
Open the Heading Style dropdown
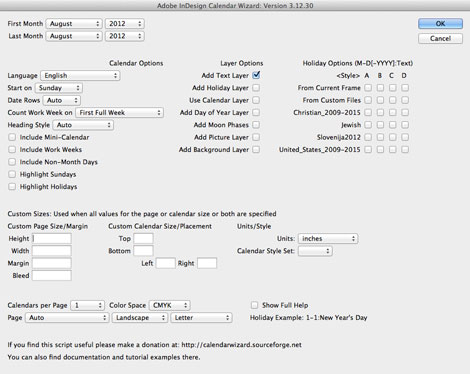pos(83,125)
